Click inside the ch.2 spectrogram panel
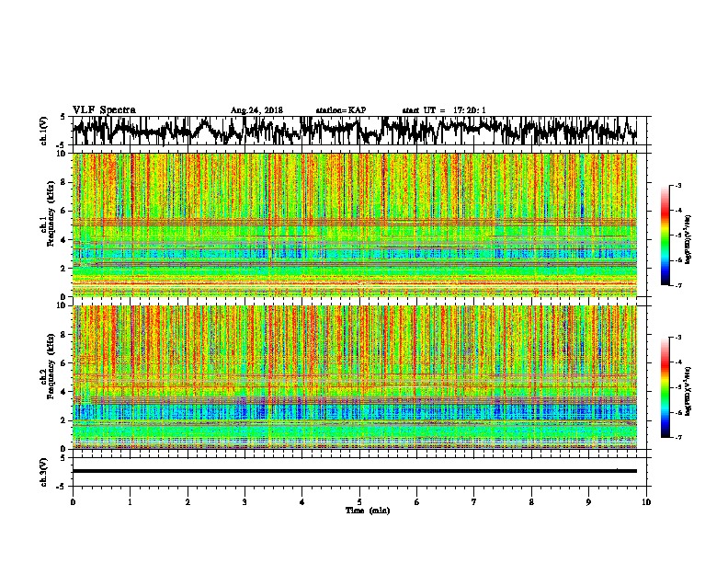 coord(355,377)
